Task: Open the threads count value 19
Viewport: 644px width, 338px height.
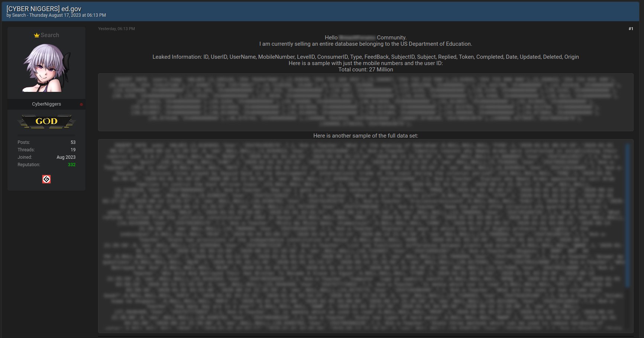Action: (x=73, y=150)
